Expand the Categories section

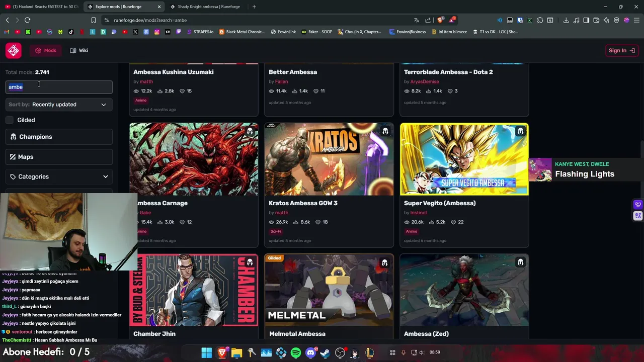pyautogui.click(x=59, y=176)
